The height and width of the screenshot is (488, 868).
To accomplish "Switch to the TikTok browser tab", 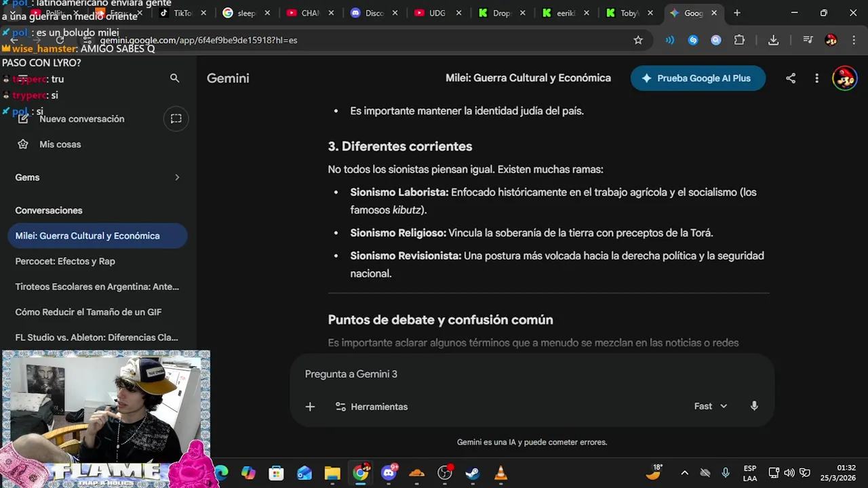I will 183,13.
